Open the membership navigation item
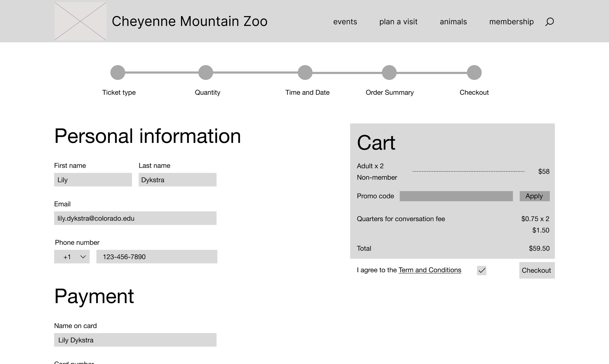The image size is (609, 364). click(511, 22)
